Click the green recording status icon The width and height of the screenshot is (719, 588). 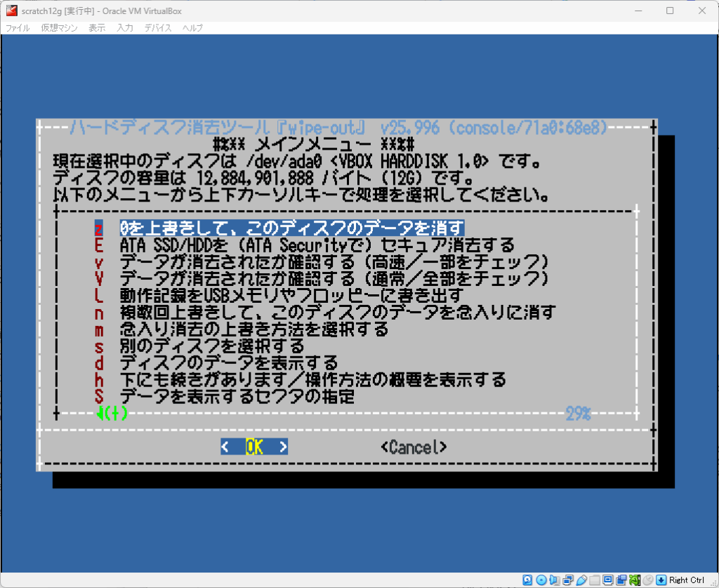(635, 580)
